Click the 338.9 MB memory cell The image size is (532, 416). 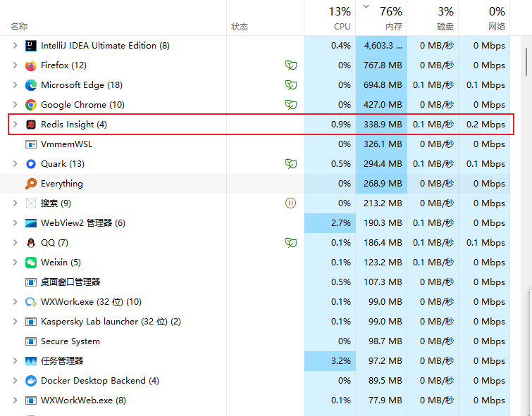(x=381, y=125)
